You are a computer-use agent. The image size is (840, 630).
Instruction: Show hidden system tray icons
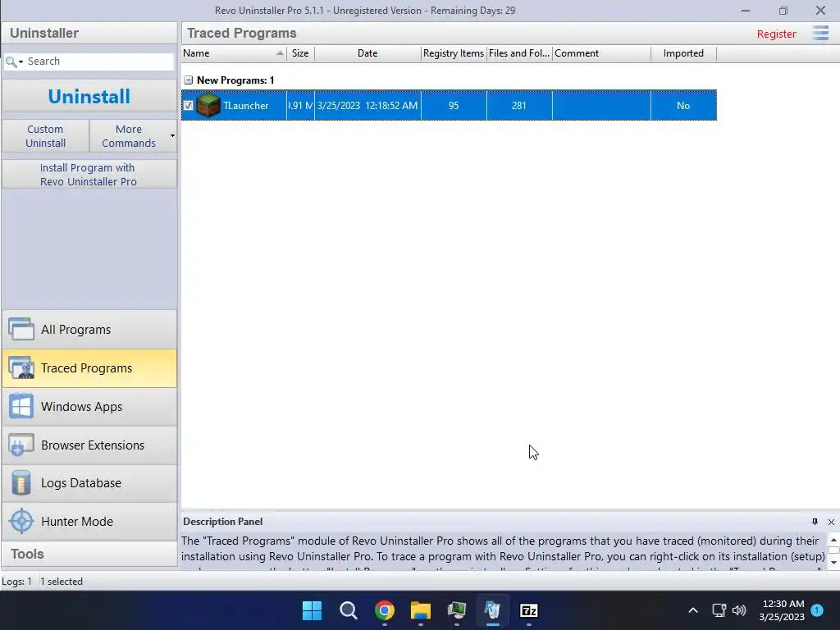[x=692, y=610]
